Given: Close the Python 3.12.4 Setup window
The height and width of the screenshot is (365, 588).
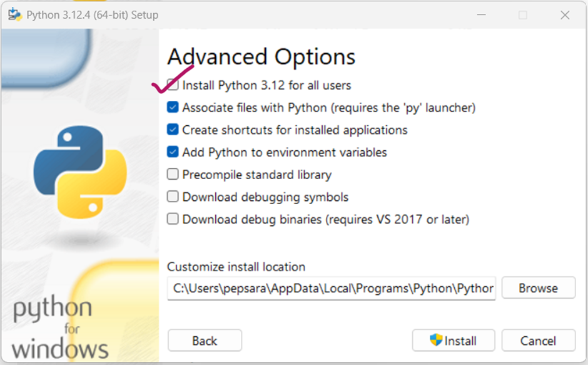Looking at the screenshot, I should (565, 14).
